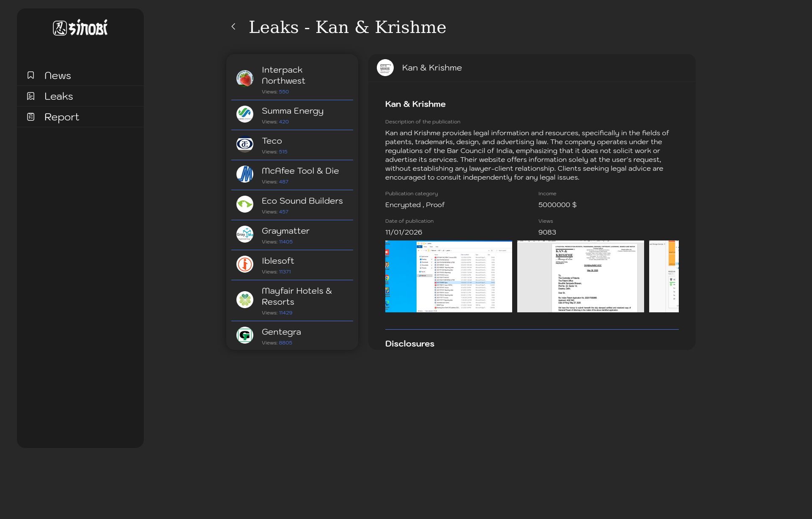Click the Mayfair Hotels clover logo
This screenshot has width=812, height=519.
coord(245,299)
